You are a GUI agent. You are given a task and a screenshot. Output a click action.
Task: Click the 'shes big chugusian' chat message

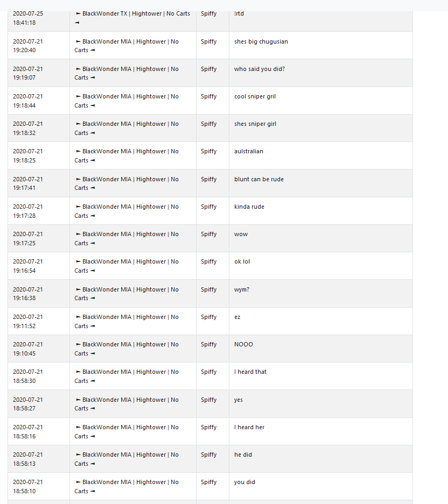[x=261, y=42]
